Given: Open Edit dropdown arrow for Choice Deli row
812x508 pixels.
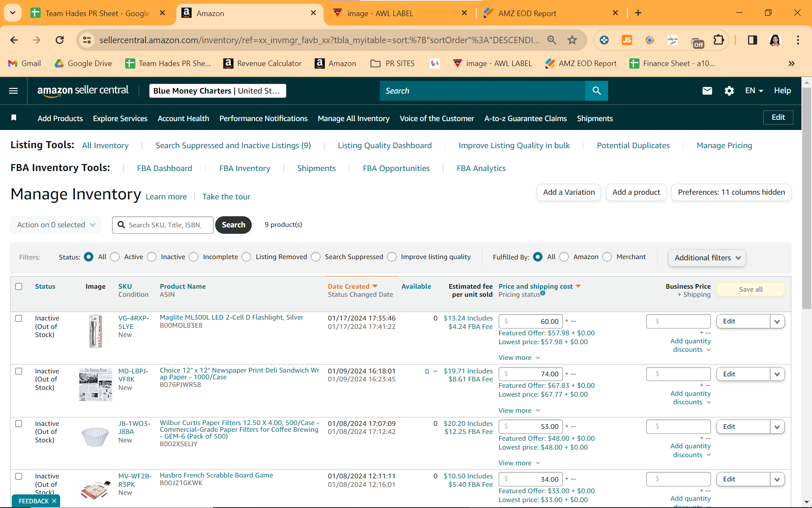Looking at the screenshot, I should tap(777, 374).
